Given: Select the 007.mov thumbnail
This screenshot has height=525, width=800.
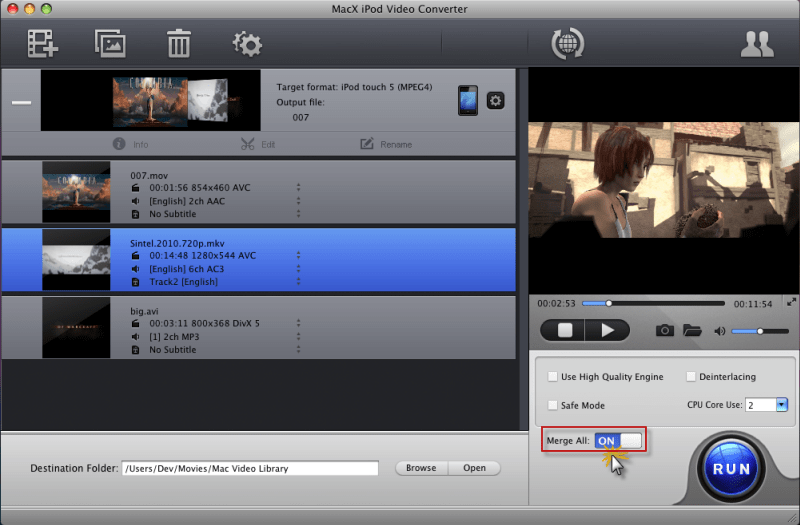Looking at the screenshot, I should (x=76, y=192).
